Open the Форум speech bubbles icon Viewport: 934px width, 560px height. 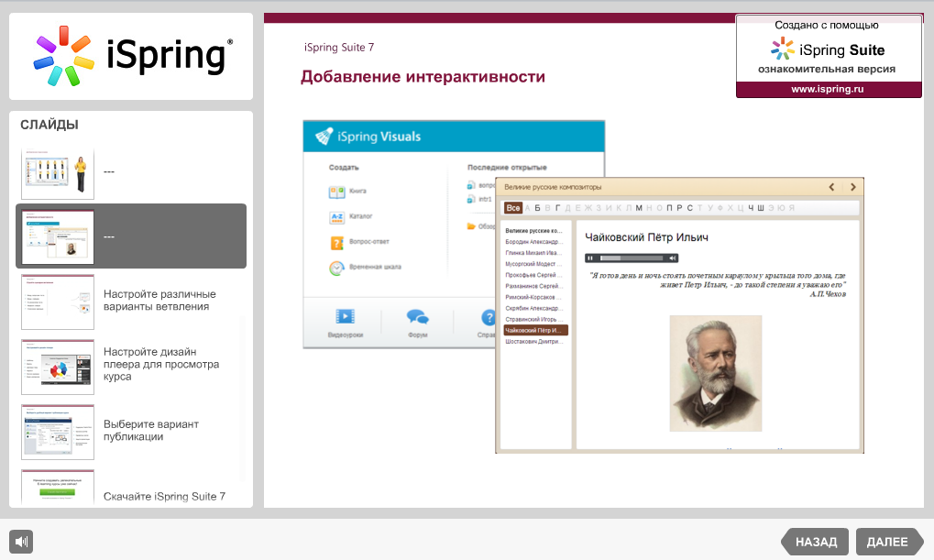coord(417,316)
